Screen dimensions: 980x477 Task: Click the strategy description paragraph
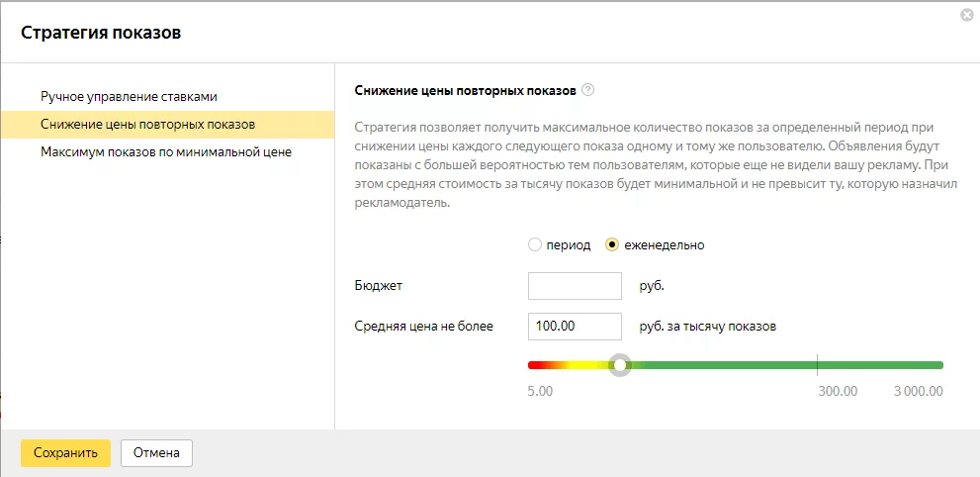click(x=656, y=165)
